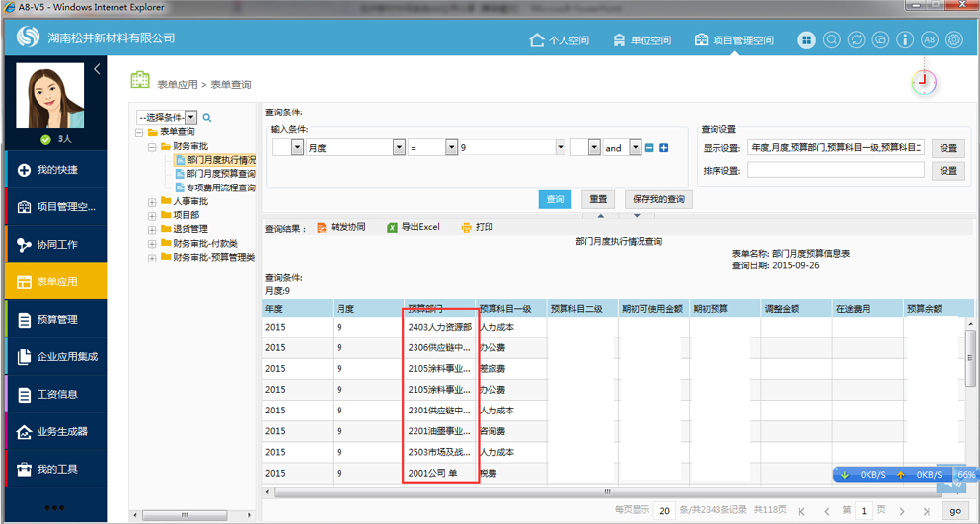
Task: Open the right bracket dropdown before and
Action: pyautogui.click(x=594, y=148)
